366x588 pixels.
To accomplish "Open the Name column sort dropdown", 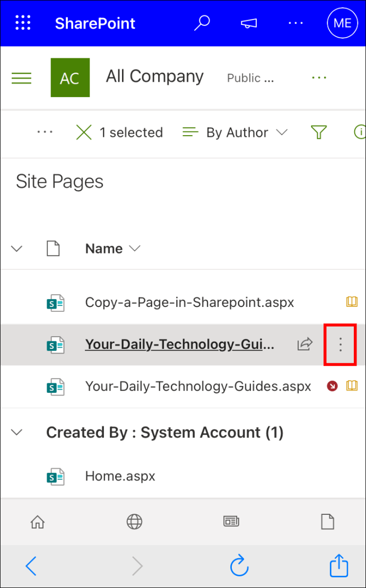I will [x=113, y=249].
